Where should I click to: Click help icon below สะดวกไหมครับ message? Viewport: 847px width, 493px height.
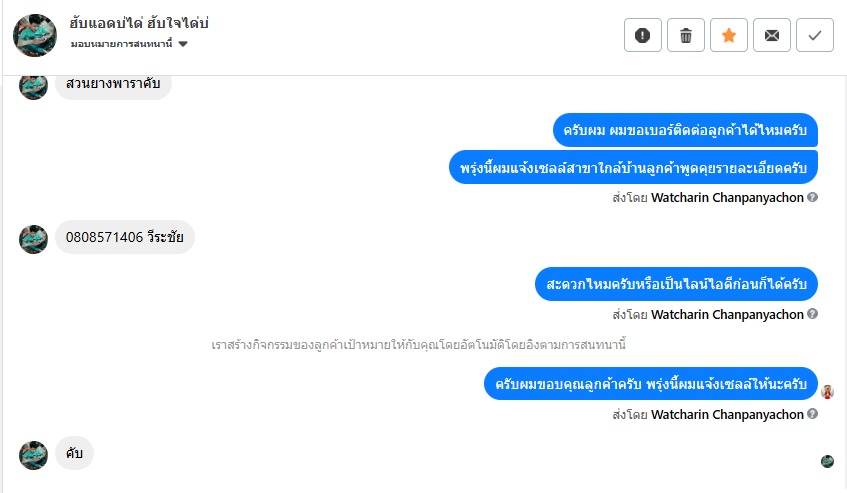click(x=813, y=315)
